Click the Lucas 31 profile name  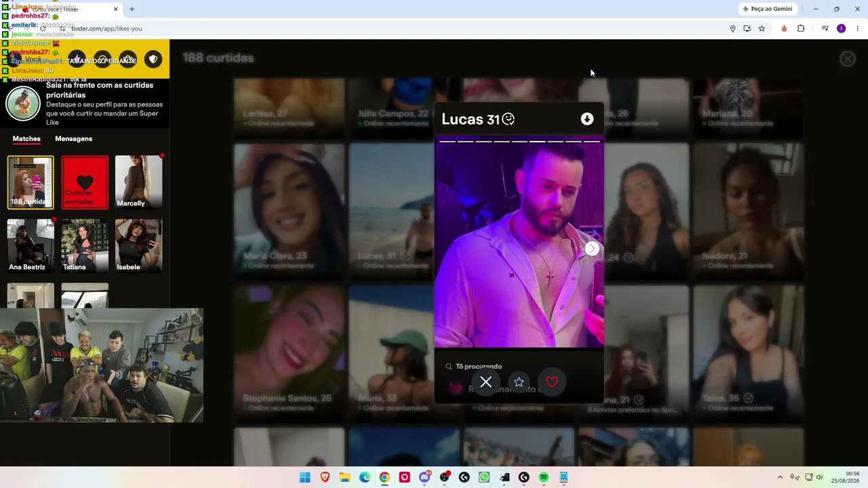pos(471,119)
